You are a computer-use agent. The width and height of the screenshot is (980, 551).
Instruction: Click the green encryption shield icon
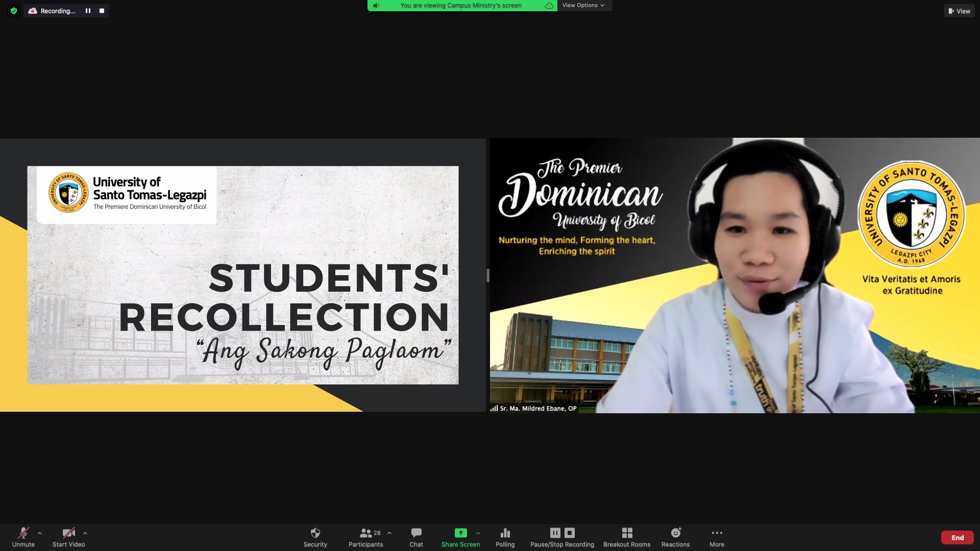click(x=14, y=11)
